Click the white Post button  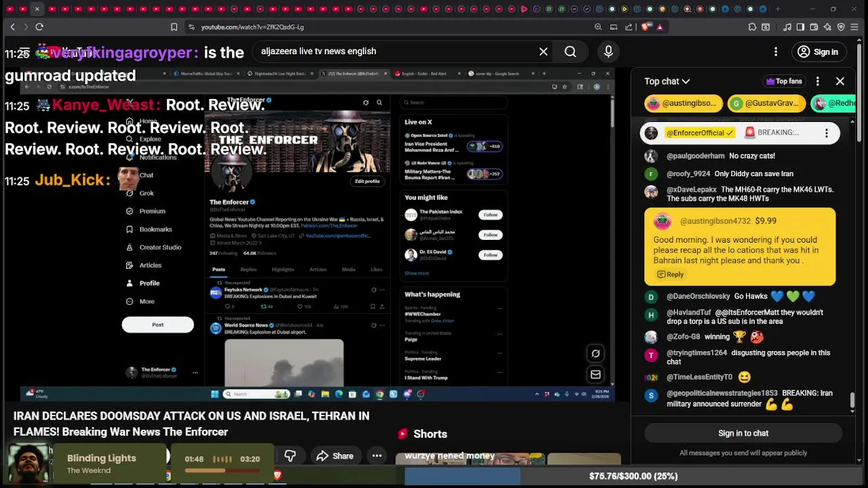point(158,325)
